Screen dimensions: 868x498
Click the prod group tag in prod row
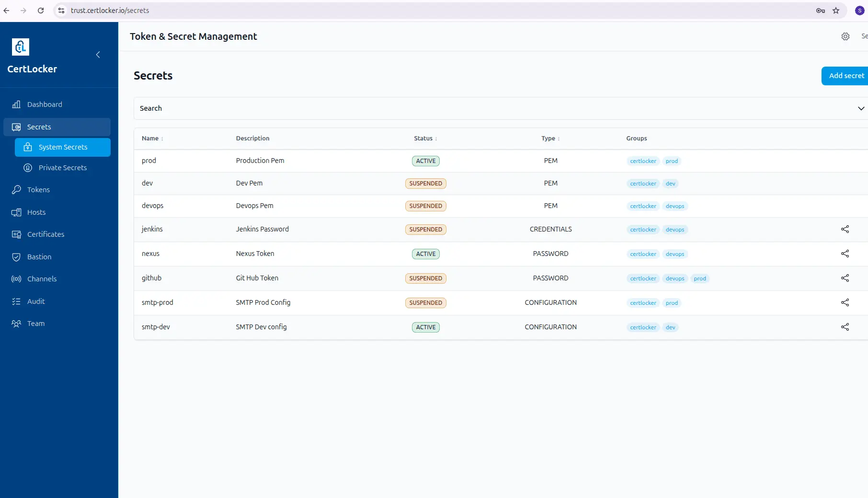pyautogui.click(x=672, y=161)
